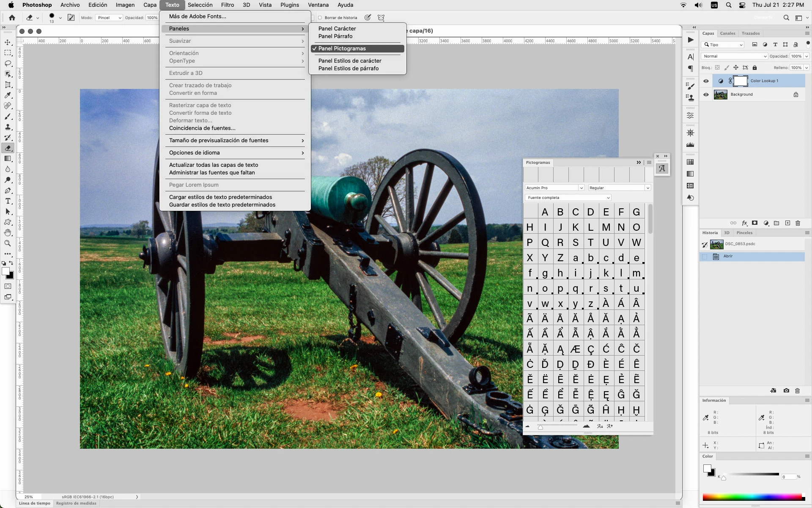The height and width of the screenshot is (508, 812).
Task: Enable the Borrar de historia checkbox
Action: point(320,18)
